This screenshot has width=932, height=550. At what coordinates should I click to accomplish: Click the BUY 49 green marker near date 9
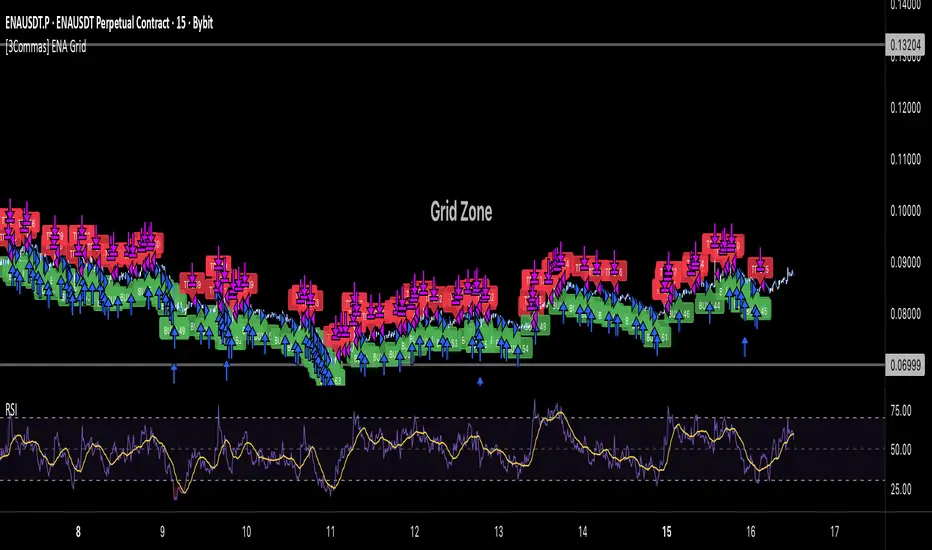[x=174, y=329]
